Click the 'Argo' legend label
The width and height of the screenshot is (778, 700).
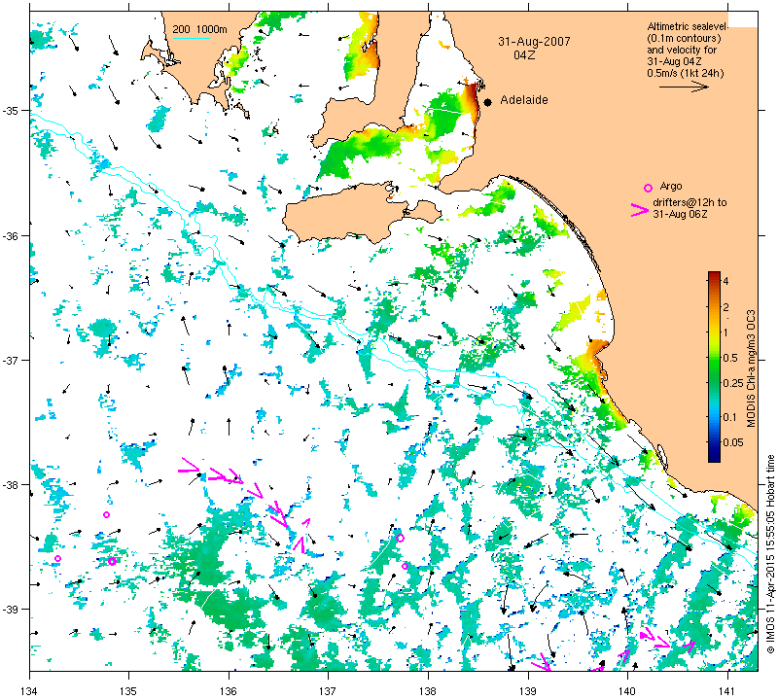(671, 186)
